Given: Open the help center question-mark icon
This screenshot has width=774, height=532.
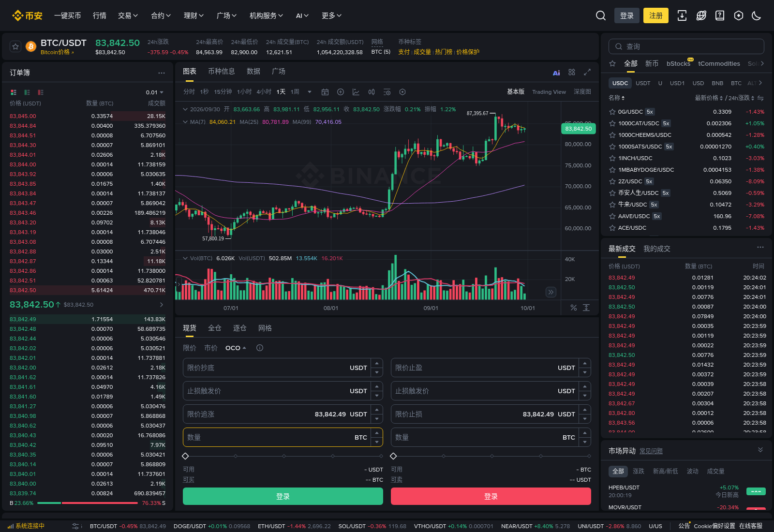Looking at the screenshot, I should pos(720,15).
